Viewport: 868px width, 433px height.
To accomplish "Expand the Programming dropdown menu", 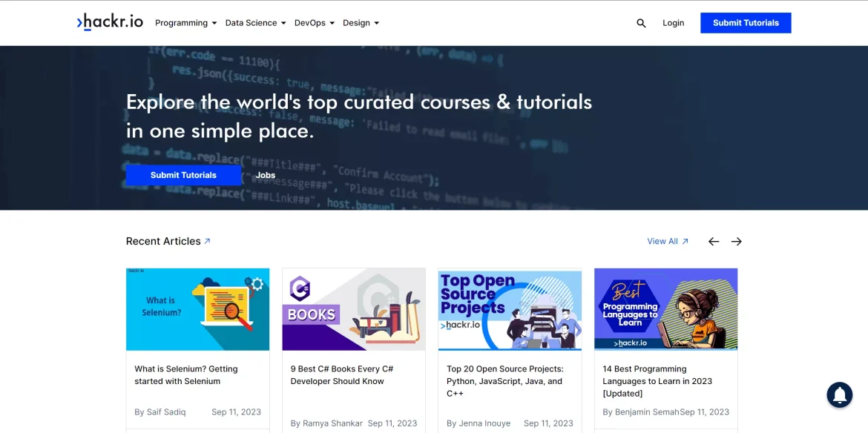I will (185, 23).
